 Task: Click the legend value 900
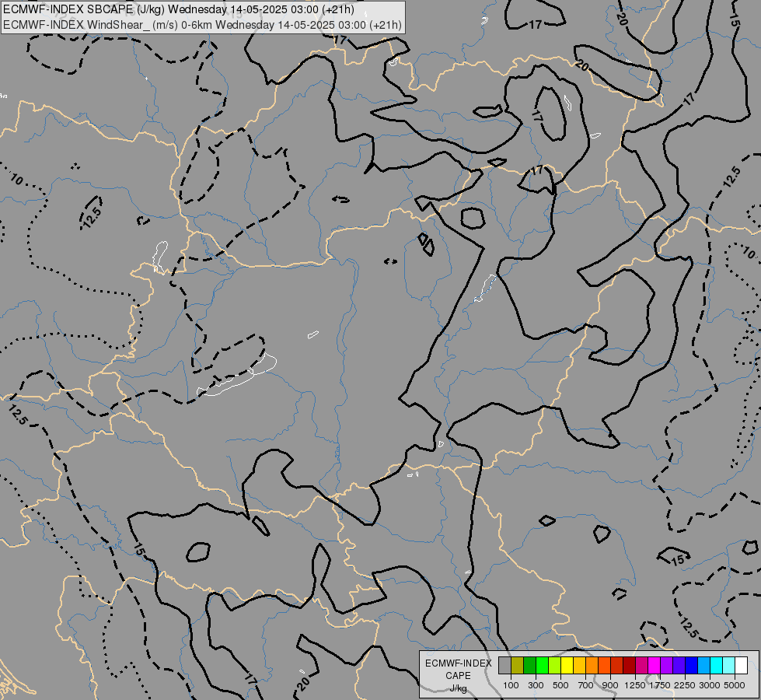click(x=610, y=685)
